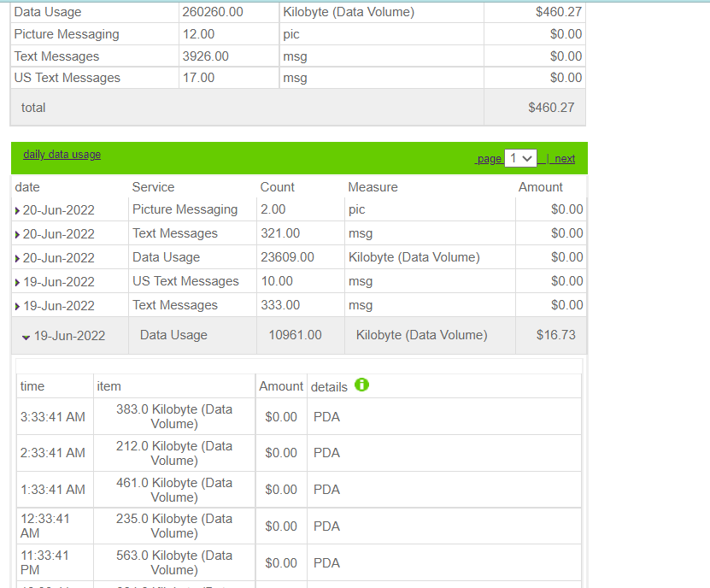
Task: Expand the 20-Jun-2022 Picture Messaging row arrow
Action: 18,210
